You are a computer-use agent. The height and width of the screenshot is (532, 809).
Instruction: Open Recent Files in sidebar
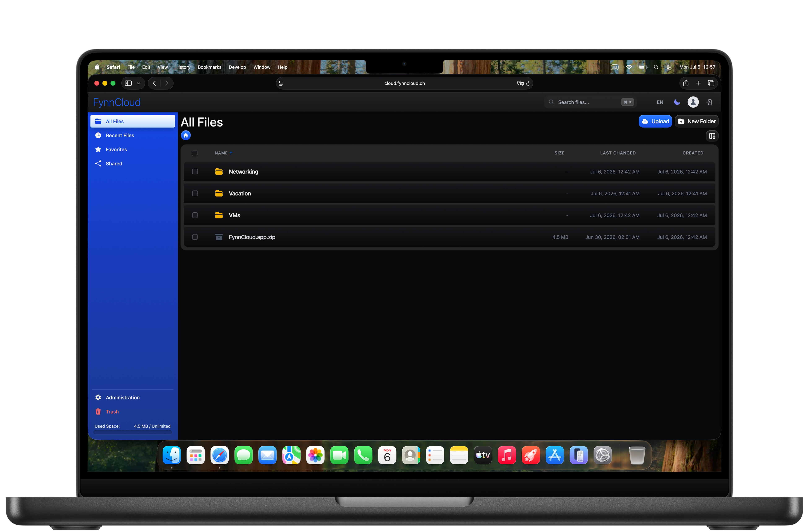[x=133, y=135]
